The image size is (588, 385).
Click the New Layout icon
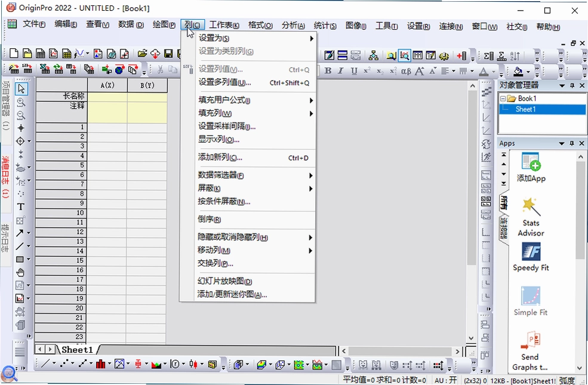98,54
